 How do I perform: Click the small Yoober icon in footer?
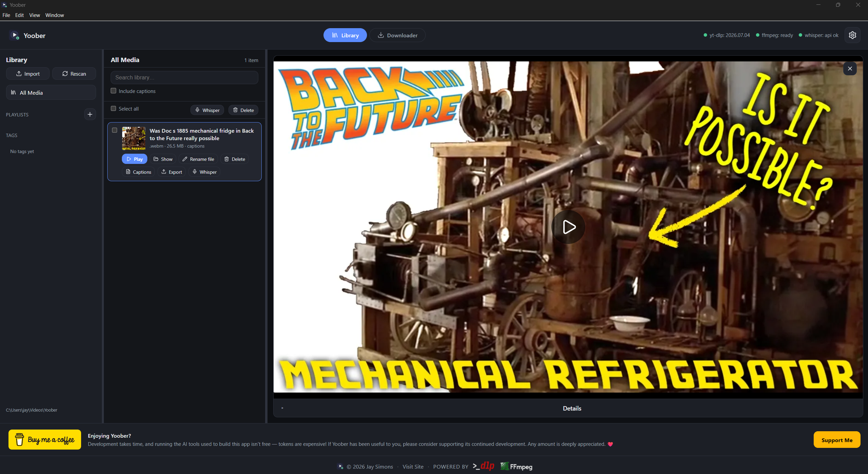pyautogui.click(x=340, y=467)
